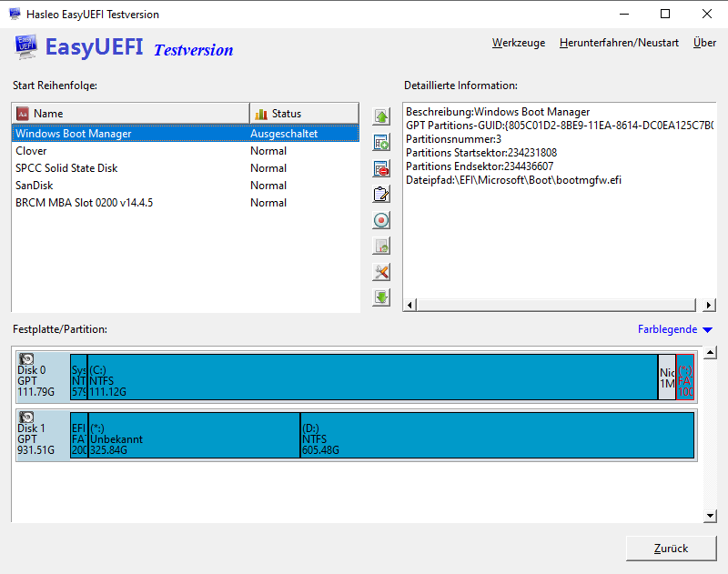This screenshot has height=574, width=728.
Task: Open the Über menu
Action: [704, 43]
